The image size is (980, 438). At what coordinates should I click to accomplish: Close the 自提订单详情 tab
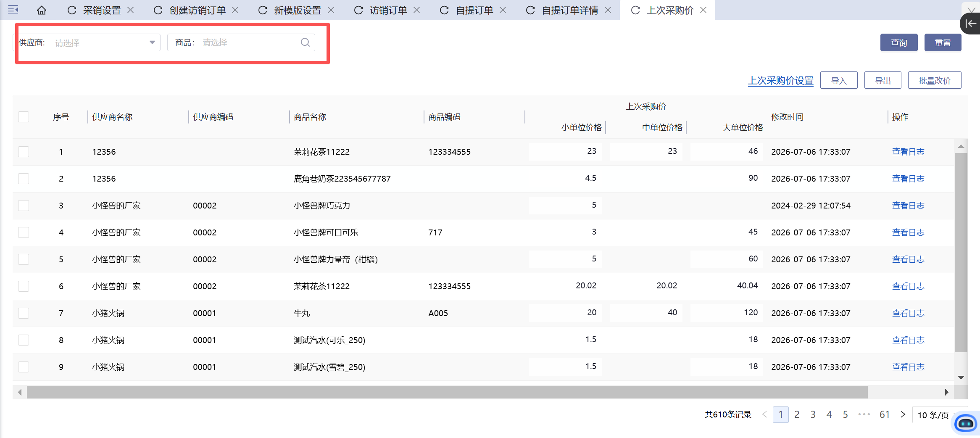tap(608, 10)
